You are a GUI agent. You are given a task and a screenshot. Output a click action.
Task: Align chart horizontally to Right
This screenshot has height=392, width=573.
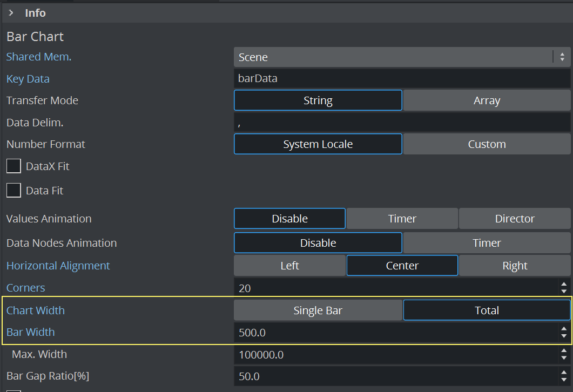pyautogui.click(x=515, y=266)
